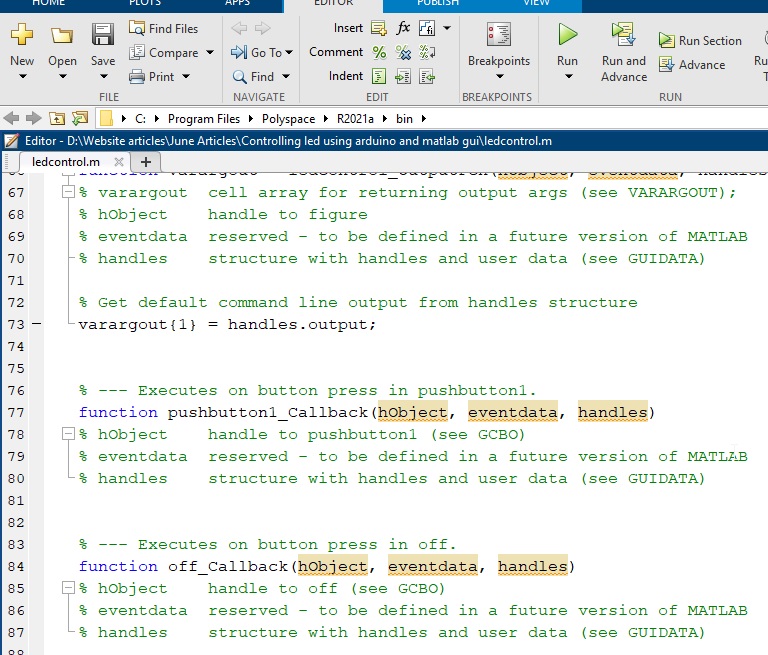Click the Run green arrow icon

point(567,35)
